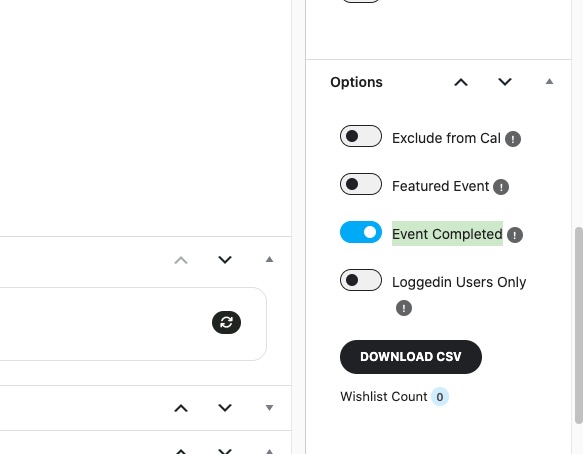Enable the Exclude from Cal toggle
This screenshot has width=583, height=454.
click(361, 136)
